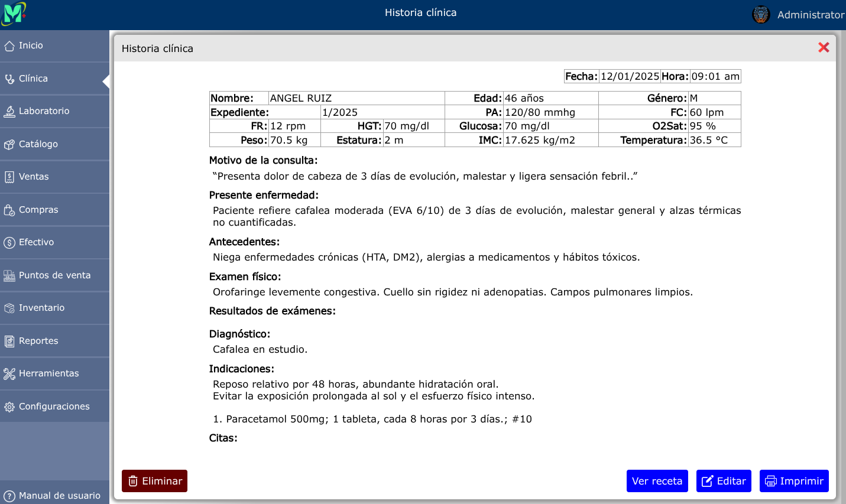This screenshot has width=846, height=504.
Task: Click the Administrator avatar image
Action: point(761,14)
